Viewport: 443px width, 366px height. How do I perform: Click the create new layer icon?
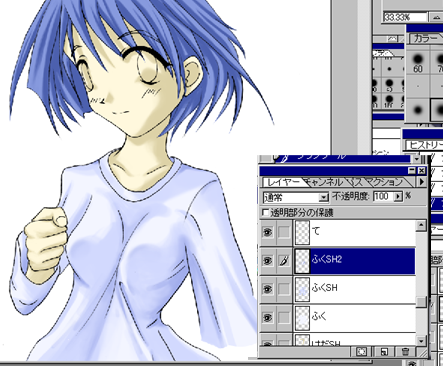384,351
